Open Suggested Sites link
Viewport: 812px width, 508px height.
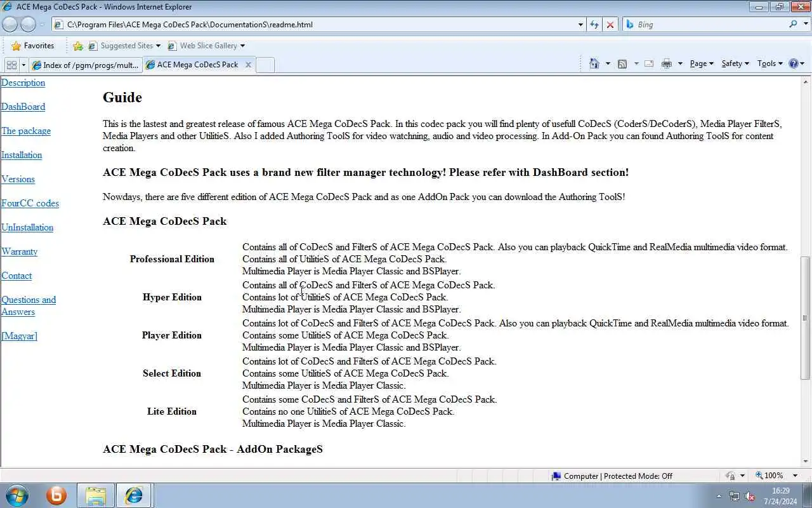pyautogui.click(x=125, y=46)
